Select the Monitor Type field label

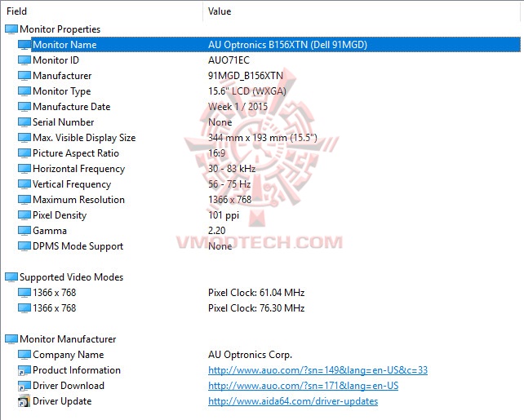[x=62, y=91]
